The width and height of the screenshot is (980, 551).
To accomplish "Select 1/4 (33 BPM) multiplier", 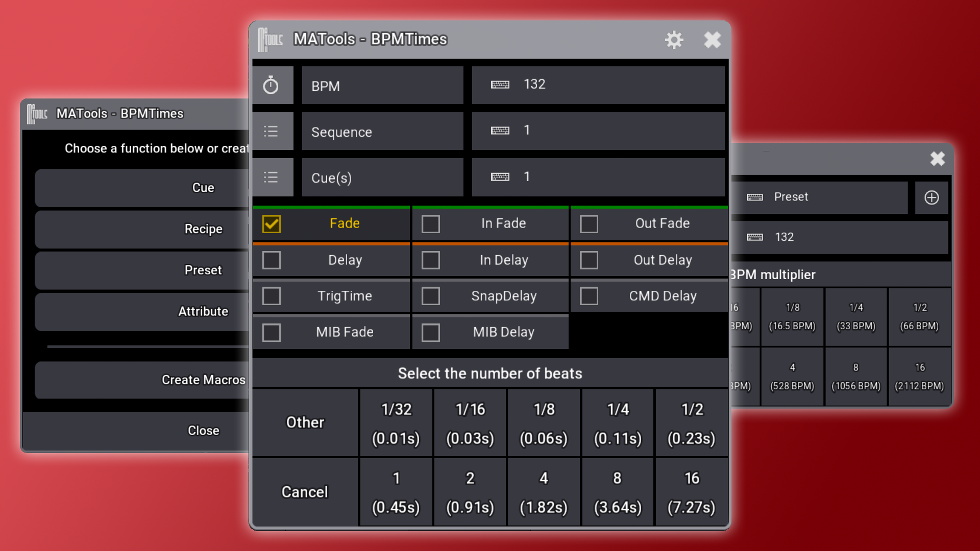I will [x=856, y=317].
